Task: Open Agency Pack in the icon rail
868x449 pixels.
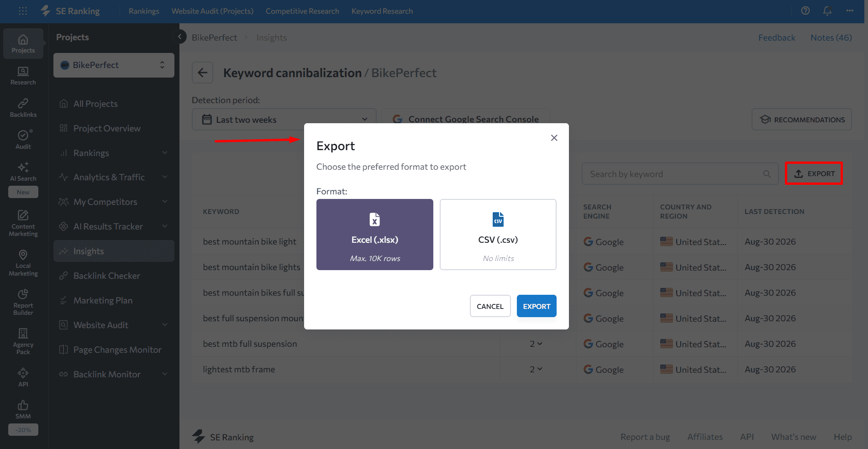Action: coord(23,341)
